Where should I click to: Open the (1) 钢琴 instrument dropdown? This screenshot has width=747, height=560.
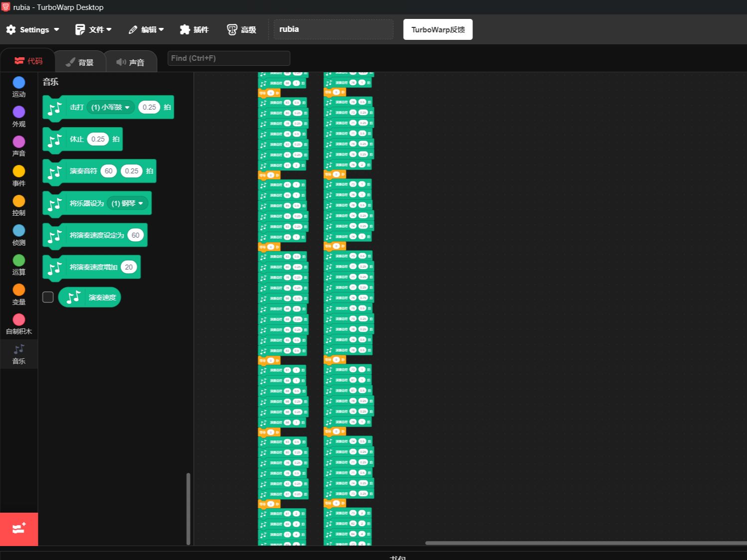tap(128, 203)
